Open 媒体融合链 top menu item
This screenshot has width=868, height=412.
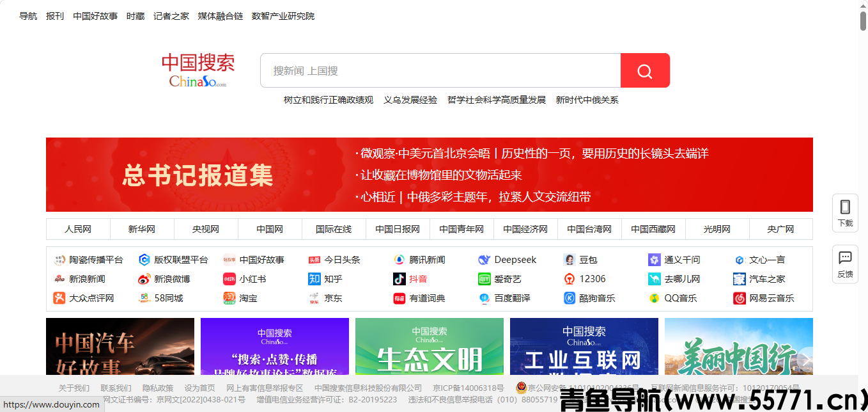pos(221,16)
